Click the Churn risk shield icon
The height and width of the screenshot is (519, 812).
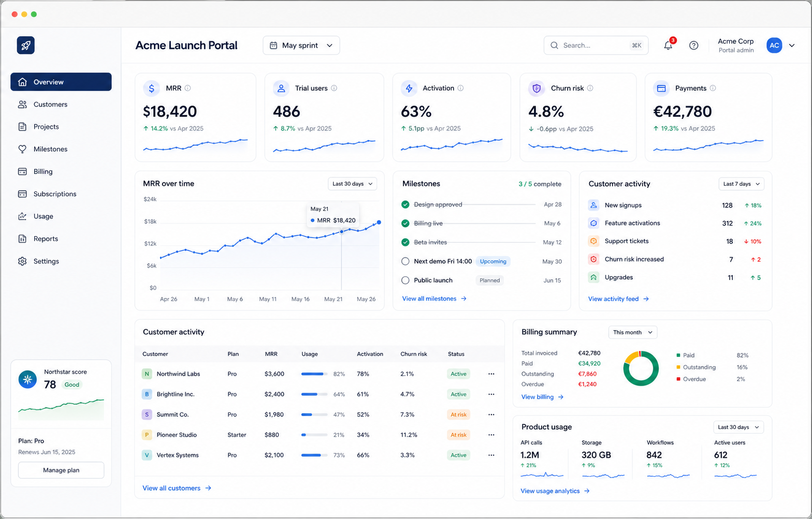coord(536,88)
